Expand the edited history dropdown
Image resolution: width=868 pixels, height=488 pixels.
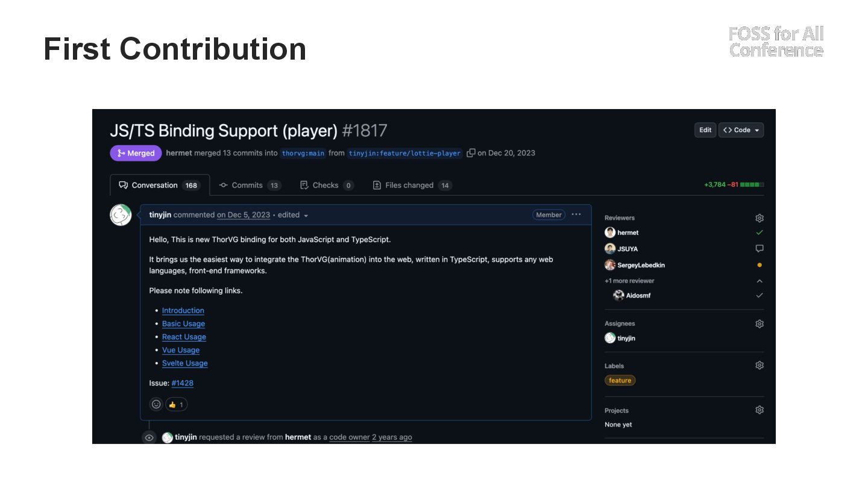306,216
